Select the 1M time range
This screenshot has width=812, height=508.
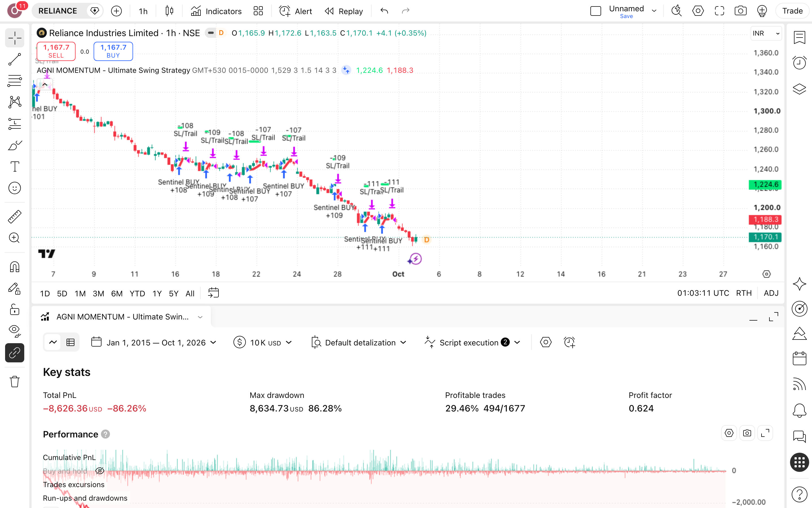pos(80,293)
